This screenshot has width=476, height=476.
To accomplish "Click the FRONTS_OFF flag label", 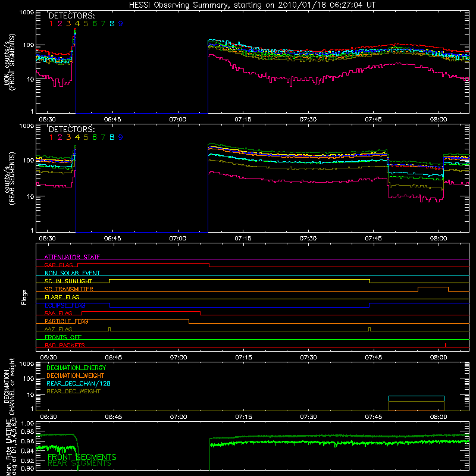I will 63,337.
